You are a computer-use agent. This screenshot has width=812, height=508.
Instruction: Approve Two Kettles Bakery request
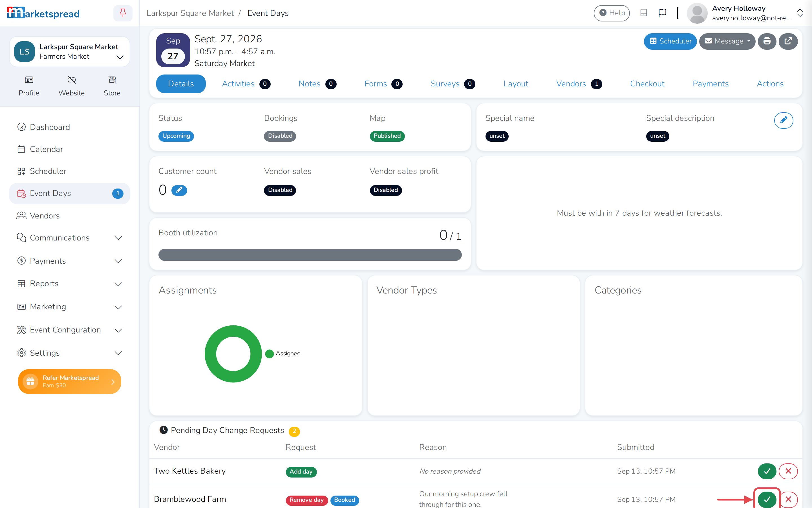[767, 471]
